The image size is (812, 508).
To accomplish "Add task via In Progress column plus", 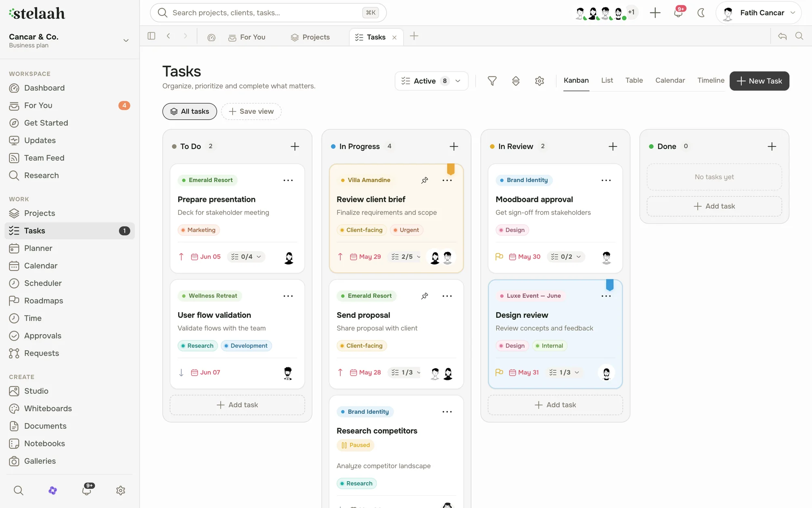I will point(454,146).
